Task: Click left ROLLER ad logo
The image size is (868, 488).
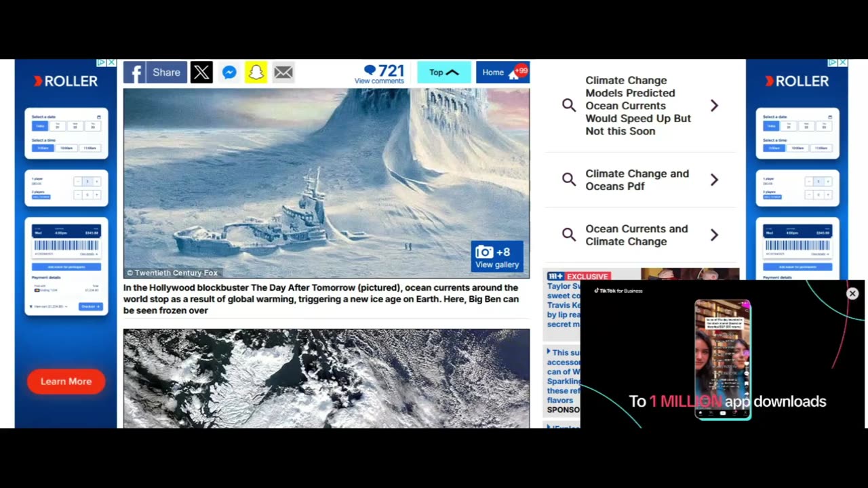Action: coord(66,81)
